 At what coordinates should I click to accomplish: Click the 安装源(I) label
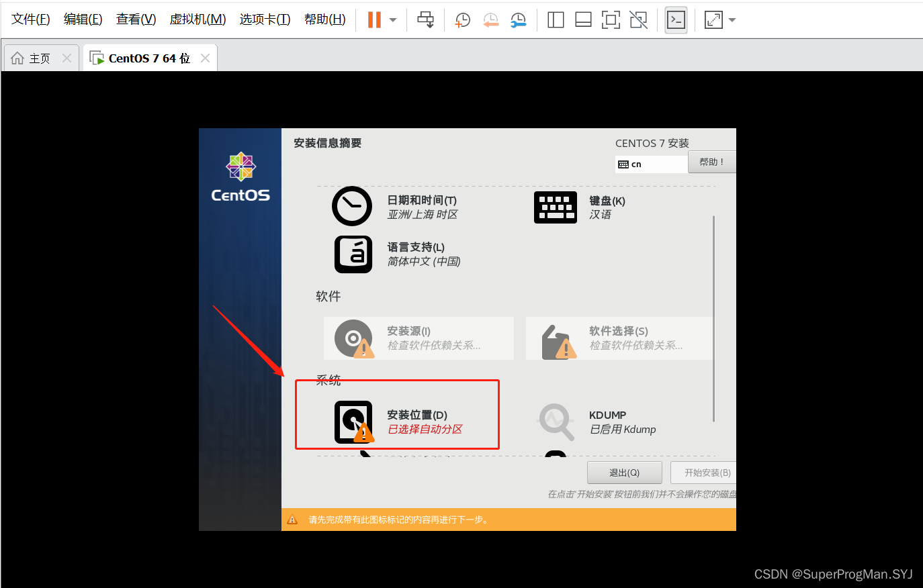(408, 331)
